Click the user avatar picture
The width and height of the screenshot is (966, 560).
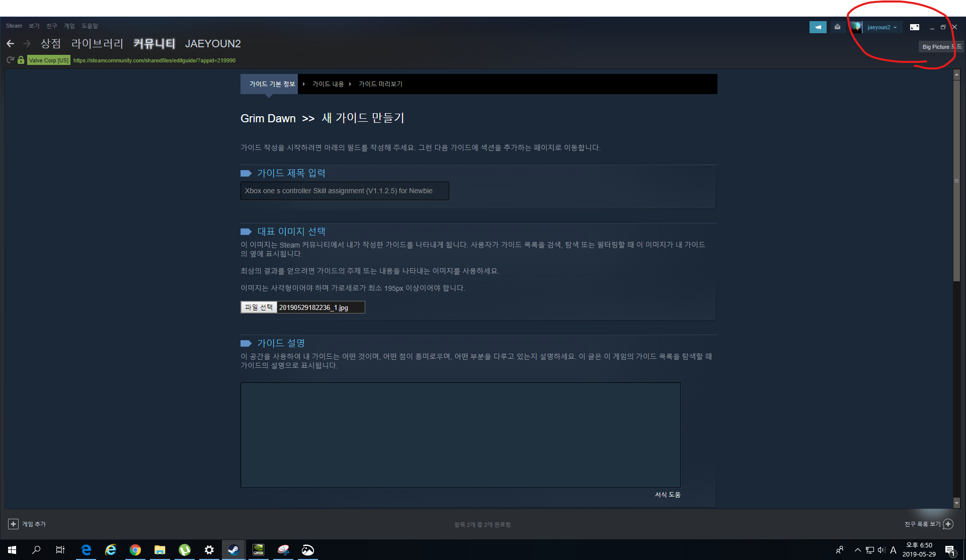pyautogui.click(x=856, y=27)
